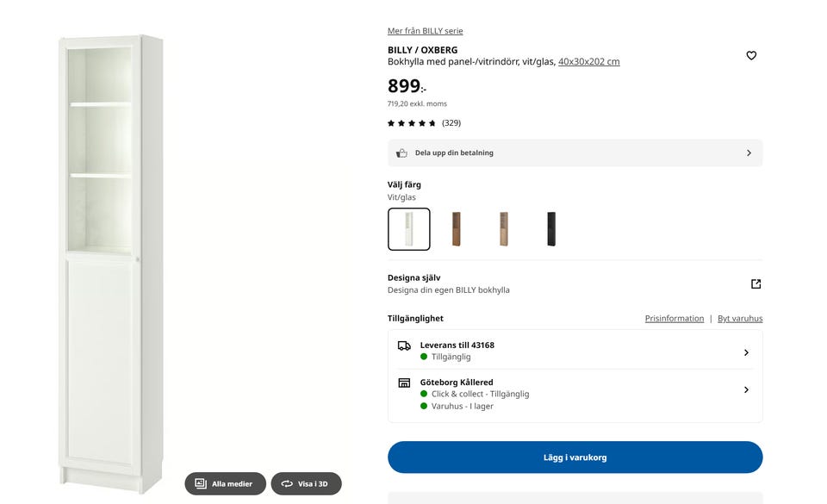Open the Prisinformation link
The width and height of the screenshot is (827, 504).
point(674,319)
